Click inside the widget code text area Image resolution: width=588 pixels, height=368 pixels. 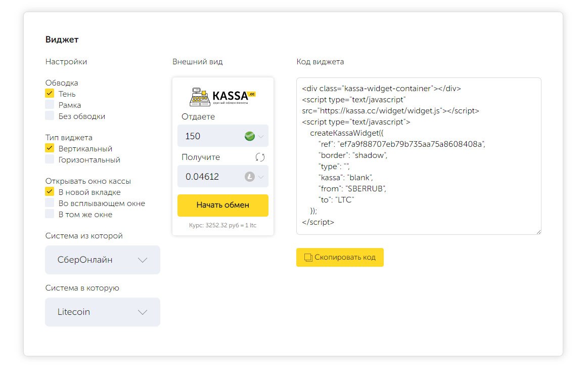tap(419, 156)
